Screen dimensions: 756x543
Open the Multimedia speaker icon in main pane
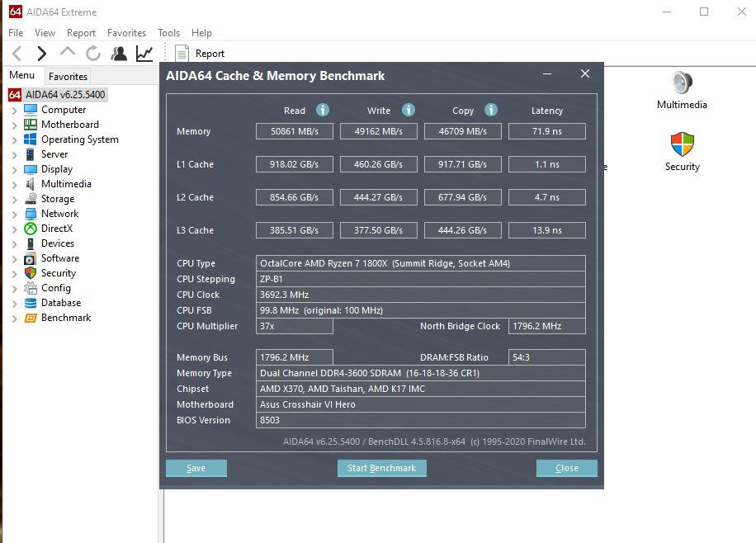click(682, 83)
